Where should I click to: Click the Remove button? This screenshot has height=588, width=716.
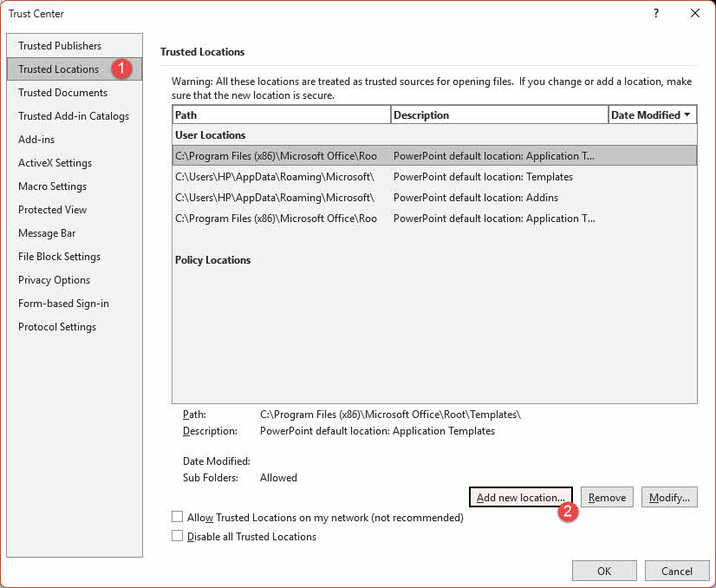(606, 497)
